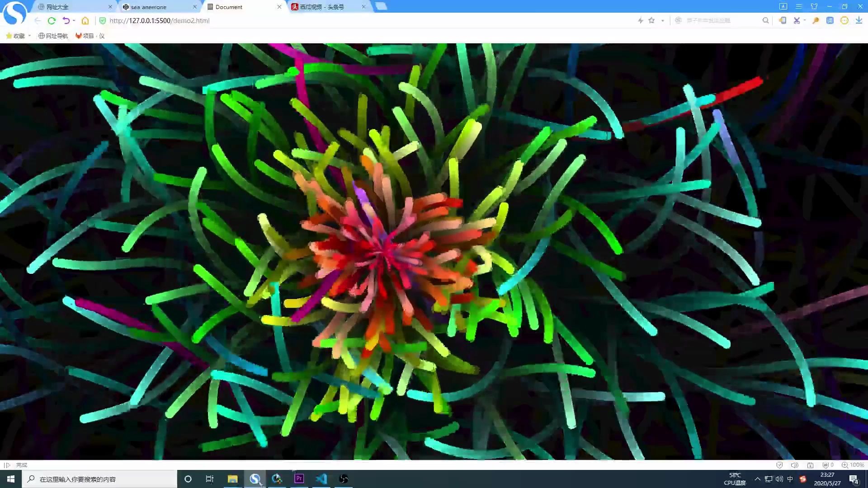Go to the home page icon
Viewport: 868px width, 488px height.
point(85,21)
